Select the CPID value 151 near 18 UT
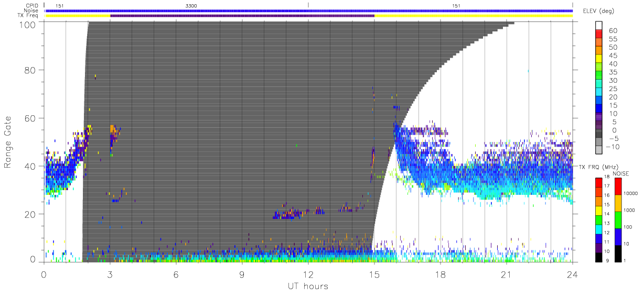The width and height of the screenshot is (644, 297). click(x=456, y=6)
